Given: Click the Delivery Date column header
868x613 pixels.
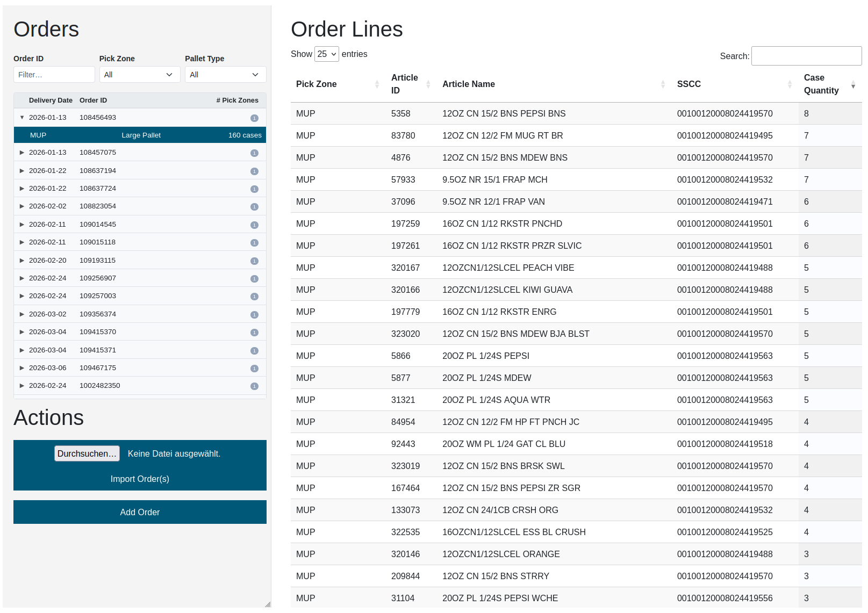Looking at the screenshot, I should tap(51, 100).
